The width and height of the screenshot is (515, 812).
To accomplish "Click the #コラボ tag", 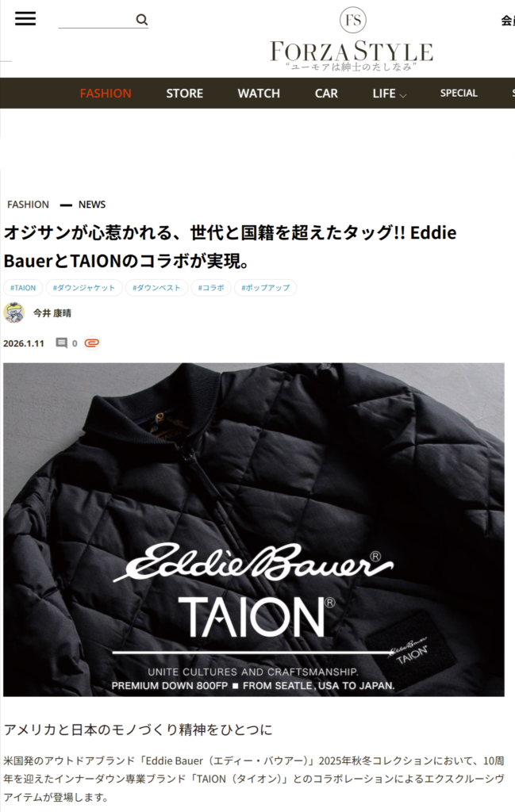I will click(211, 287).
